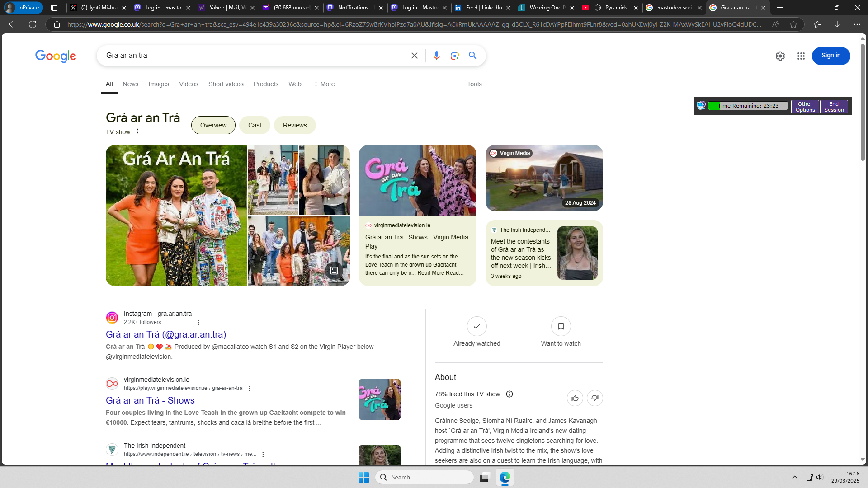The image size is (868, 488).
Task: Switch to the Images tab
Action: tap(159, 84)
